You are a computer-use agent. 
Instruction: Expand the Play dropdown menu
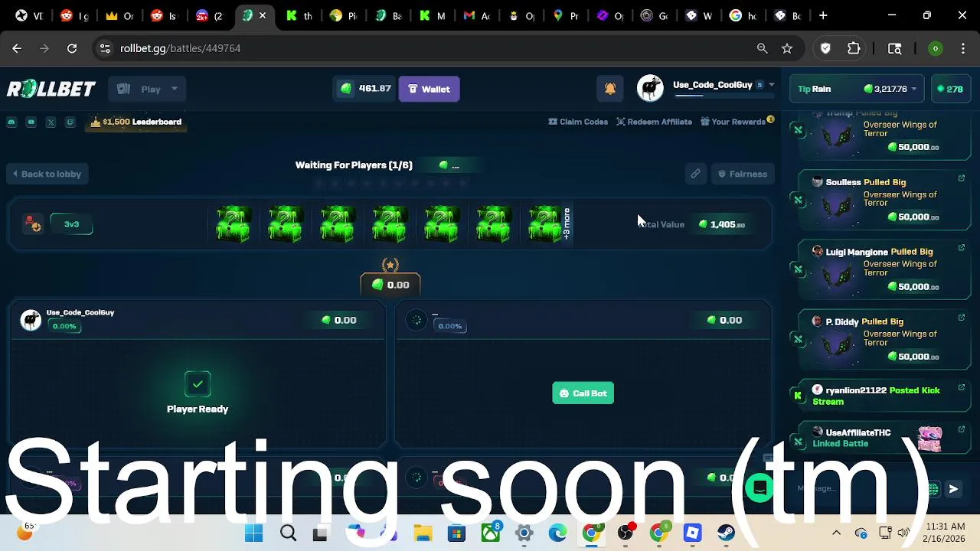click(147, 89)
